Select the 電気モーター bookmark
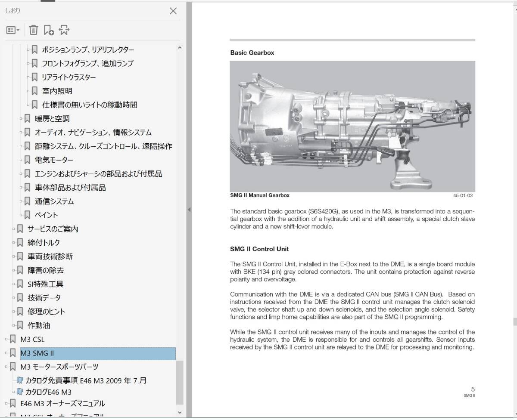This screenshot has width=517, height=420. coord(54,160)
